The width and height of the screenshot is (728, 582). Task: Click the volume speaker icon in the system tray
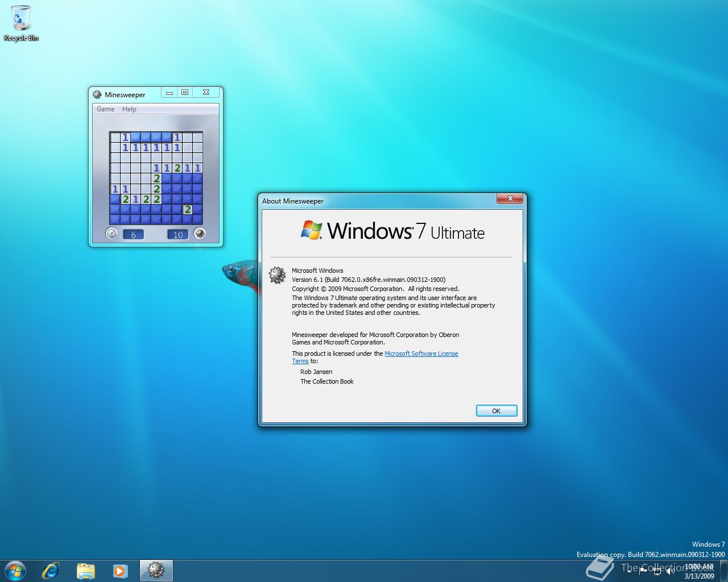(671, 571)
